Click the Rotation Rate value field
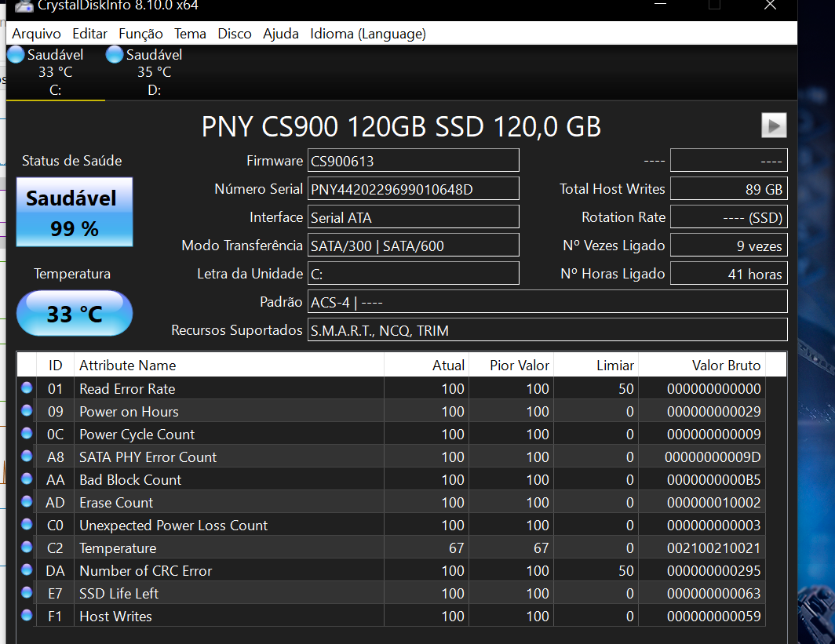 728,217
